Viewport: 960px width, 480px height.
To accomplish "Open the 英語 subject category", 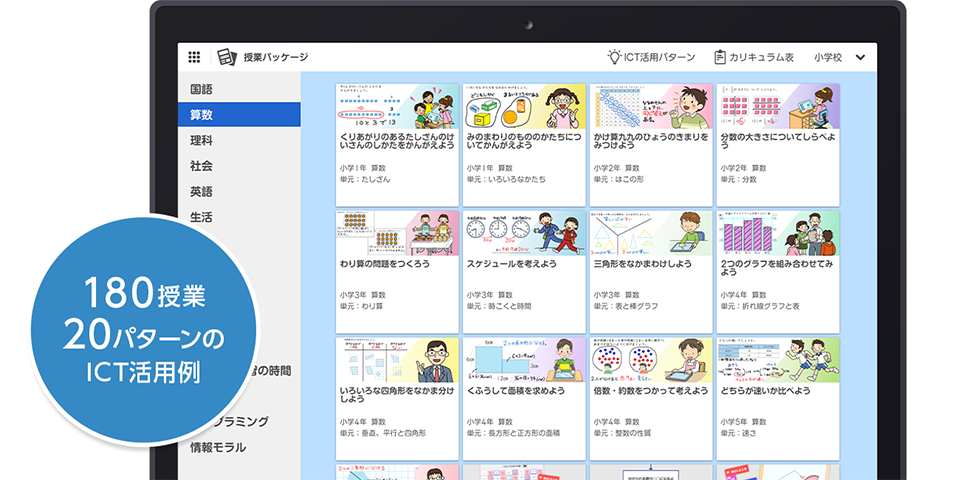I will tap(202, 192).
